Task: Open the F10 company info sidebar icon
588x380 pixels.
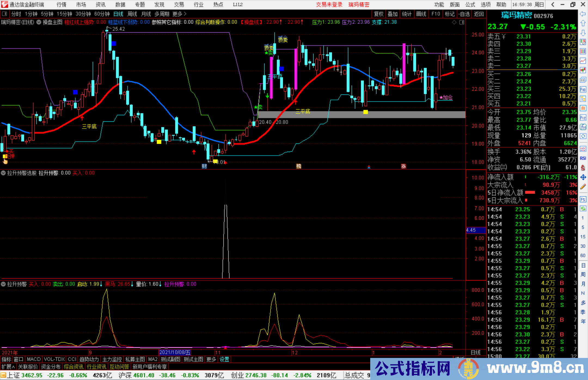Action: tap(583, 89)
